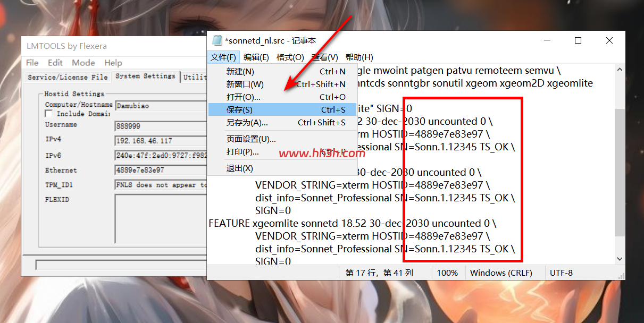This screenshot has width=644, height=323.
Task: Open the 格式(O) menu in Notepad
Action: (x=290, y=57)
